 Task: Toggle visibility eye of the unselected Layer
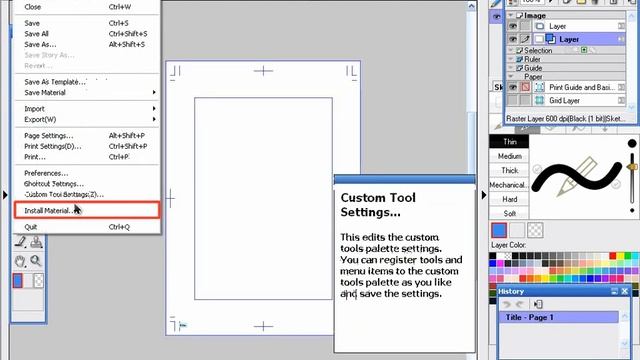coord(512,26)
